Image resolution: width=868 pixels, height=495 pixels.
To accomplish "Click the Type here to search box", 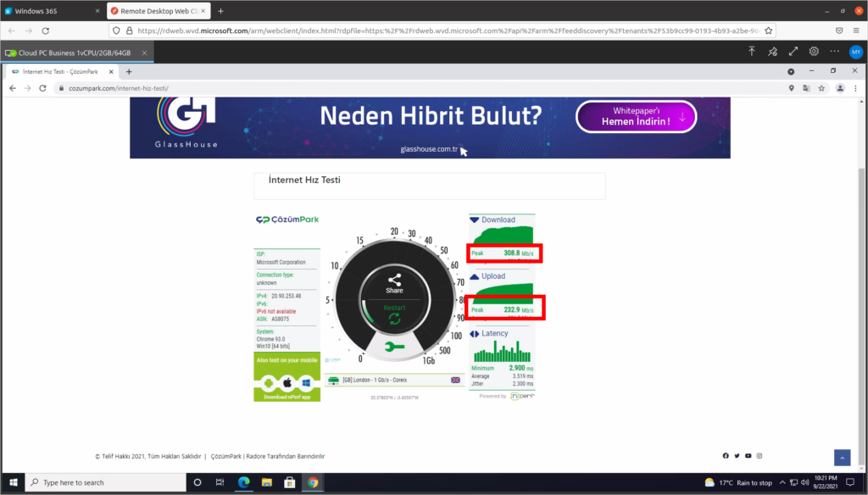I will click(x=105, y=482).
